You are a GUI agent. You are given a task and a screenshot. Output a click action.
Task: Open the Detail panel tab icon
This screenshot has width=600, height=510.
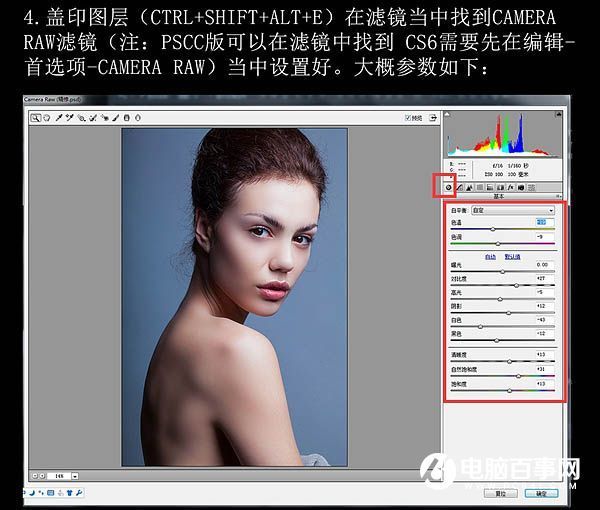[470, 187]
